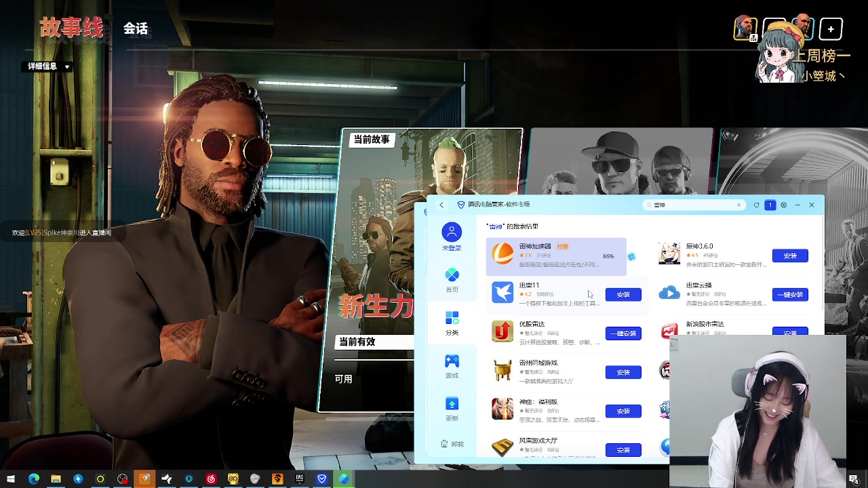Open the 卸载 uninstall sidebar item

point(452,444)
